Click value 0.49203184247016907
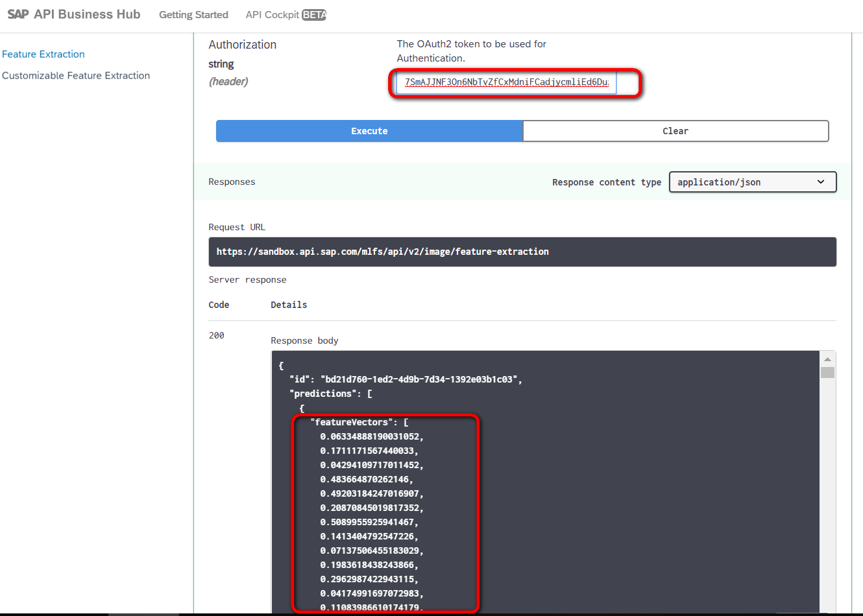 pos(372,493)
